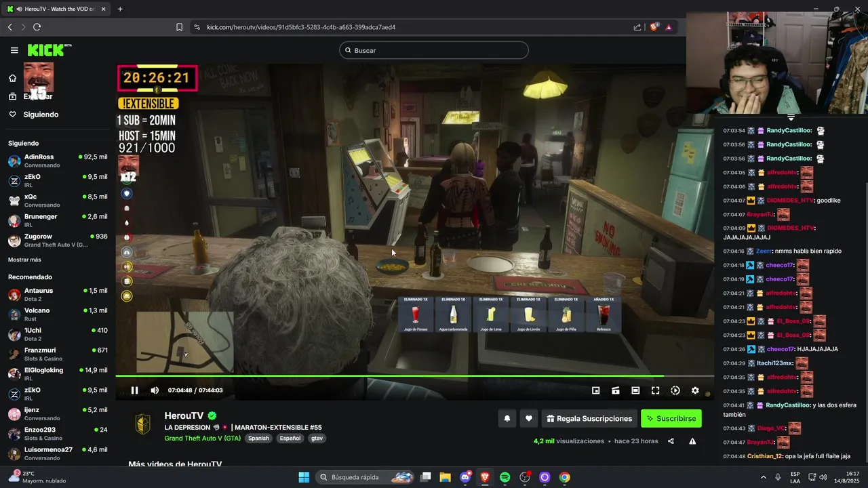Open Antaurus recommended channel
The height and width of the screenshot is (488, 868).
58,295
